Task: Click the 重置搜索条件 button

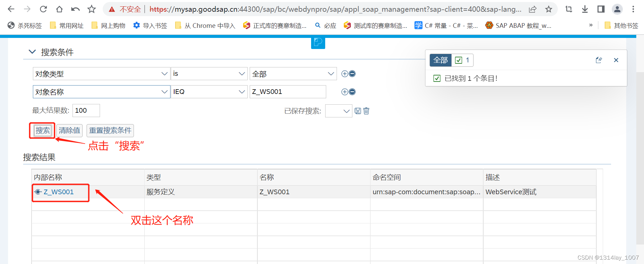Action: coord(110,130)
